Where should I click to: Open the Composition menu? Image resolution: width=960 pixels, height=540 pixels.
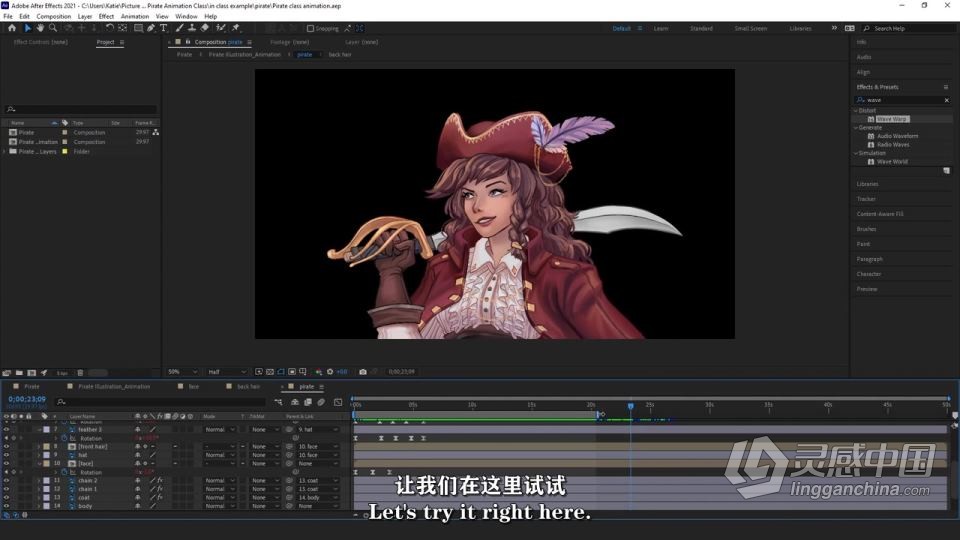[x=54, y=17]
